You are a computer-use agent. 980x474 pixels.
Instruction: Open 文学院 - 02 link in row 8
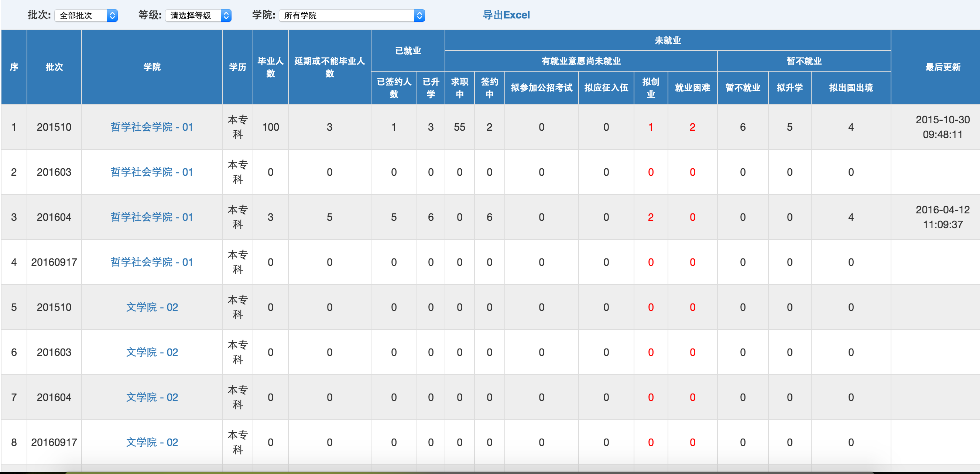[152, 442]
